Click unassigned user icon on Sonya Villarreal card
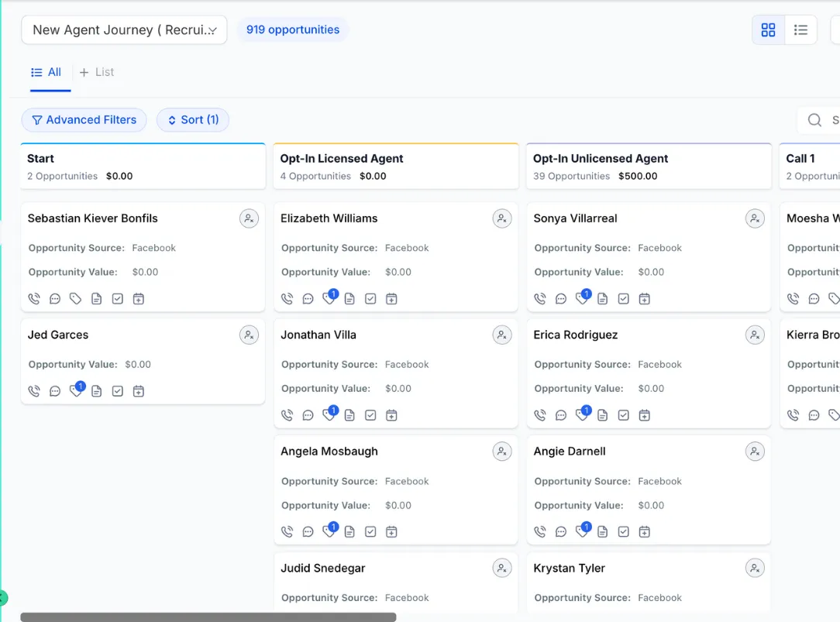 (x=755, y=218)
